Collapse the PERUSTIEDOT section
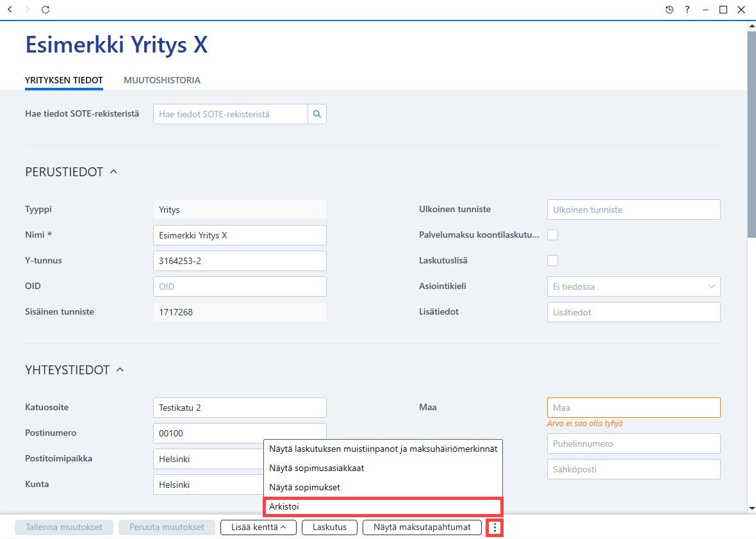 (114, 172)
